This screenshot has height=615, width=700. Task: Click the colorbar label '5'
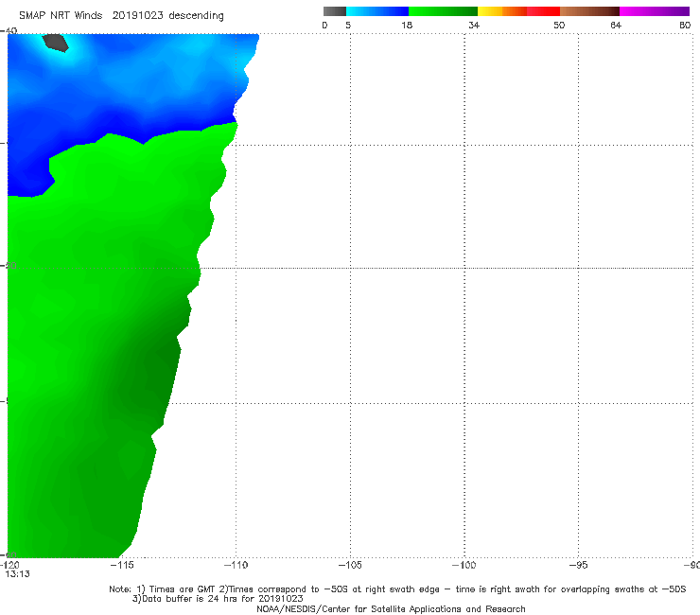[x=348, y=25]
